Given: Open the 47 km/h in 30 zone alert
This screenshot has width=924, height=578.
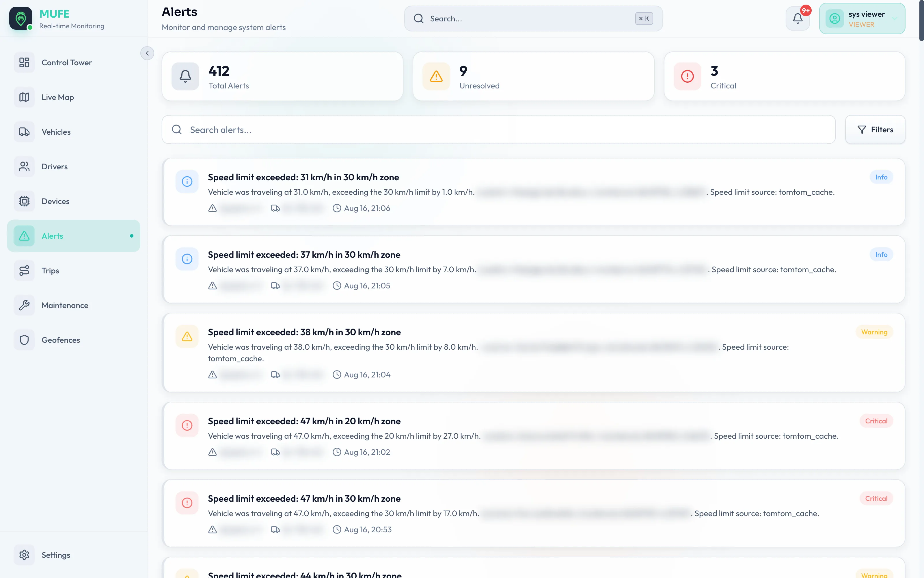Looking at the screenshot, I should coord(533,513).
